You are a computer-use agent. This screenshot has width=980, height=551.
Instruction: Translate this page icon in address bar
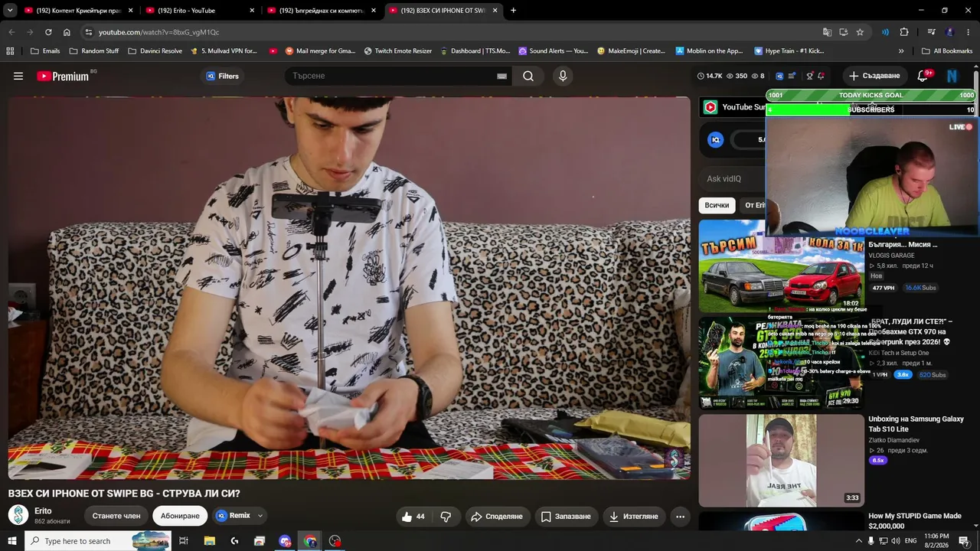click(x=827, y=32)
